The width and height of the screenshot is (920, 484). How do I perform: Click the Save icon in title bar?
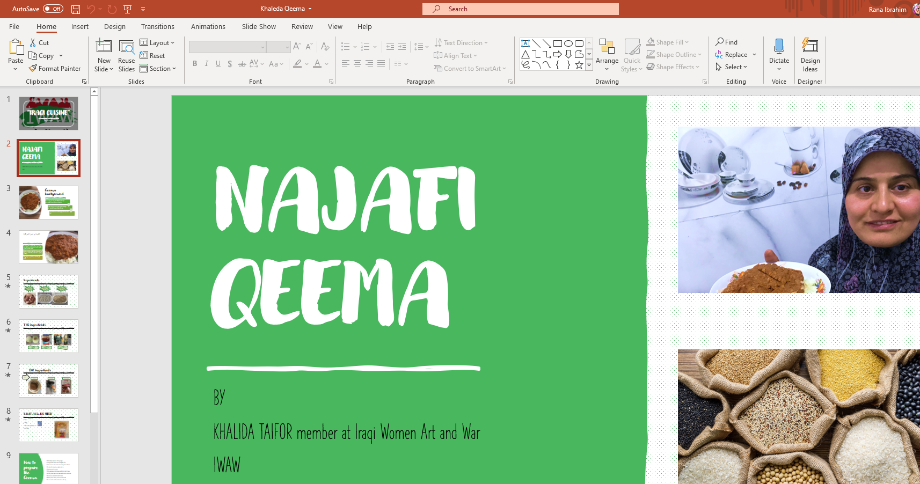pyautogui.click(x=76, y=9)
